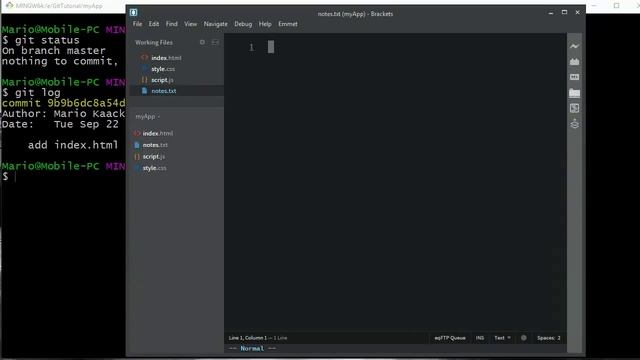This screenshot has width=640, height=360.
Task: Click 'add index.html' commit message in terminal
Action: (x=73, y=145)
